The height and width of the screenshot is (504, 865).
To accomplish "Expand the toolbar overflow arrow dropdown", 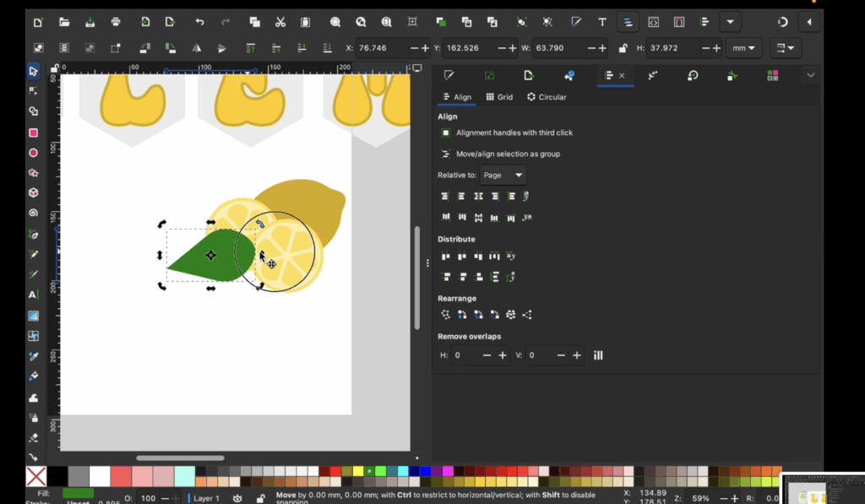I will pyautogui.click(x=730, y=22).
